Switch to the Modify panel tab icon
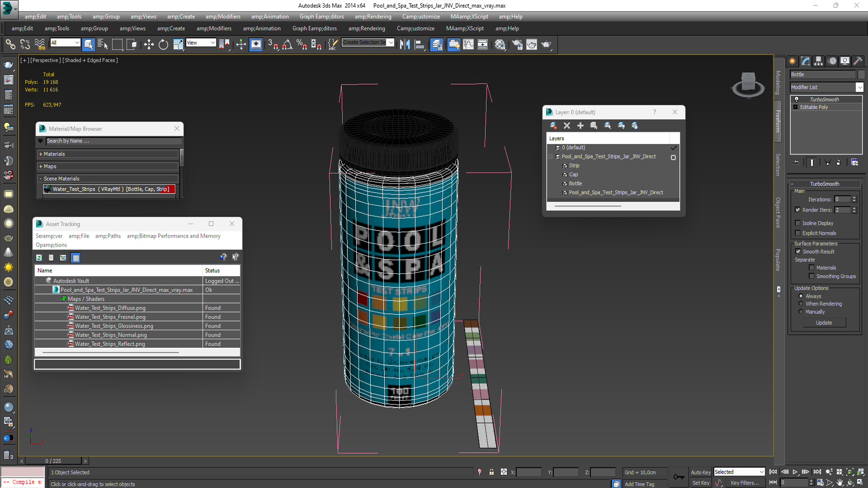Screen dimensions: 868x488 tap(806, 61)
